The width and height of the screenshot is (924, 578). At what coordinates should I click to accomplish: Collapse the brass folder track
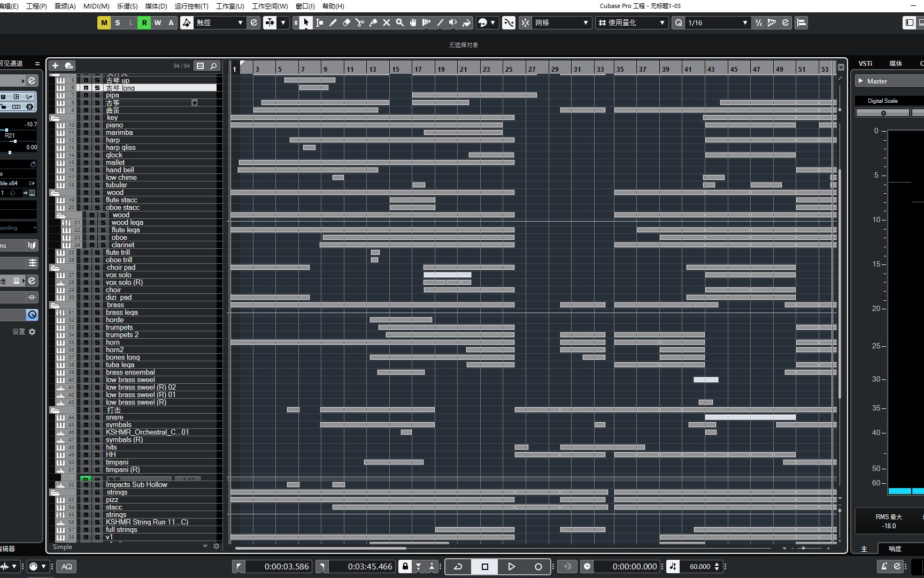(55, 305)
